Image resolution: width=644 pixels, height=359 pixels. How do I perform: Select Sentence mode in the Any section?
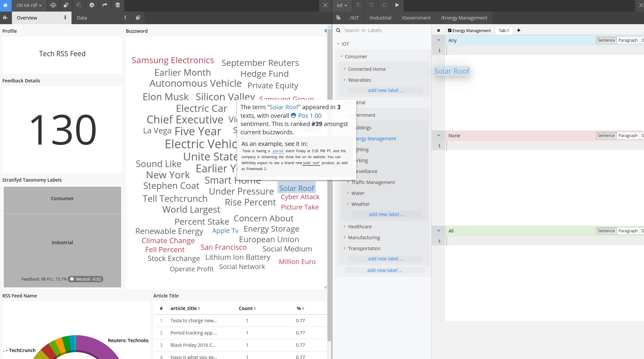click(606, 40)
